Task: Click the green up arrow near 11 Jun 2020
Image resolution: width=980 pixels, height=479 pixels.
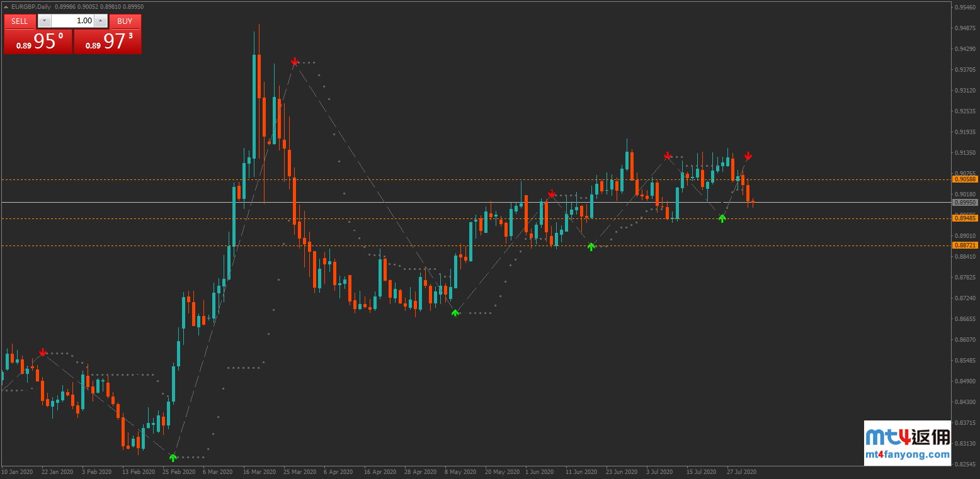Action: click(x=591, y=247)
